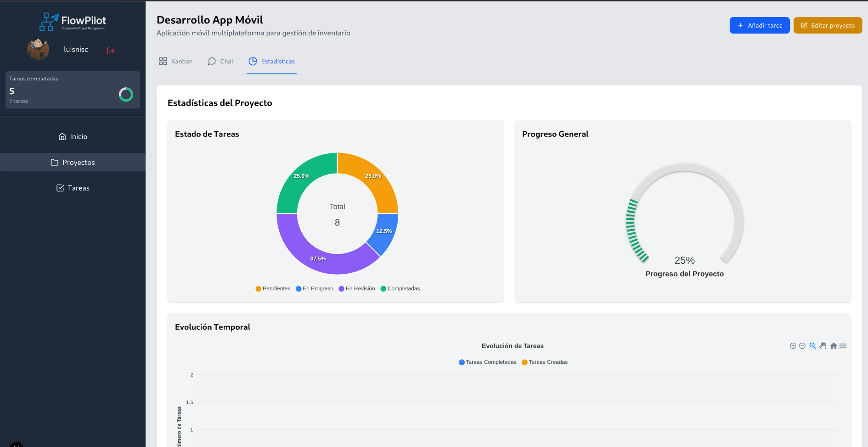
Task: Toggle En Progreso legend entry
Action: (x=315, y=289)
